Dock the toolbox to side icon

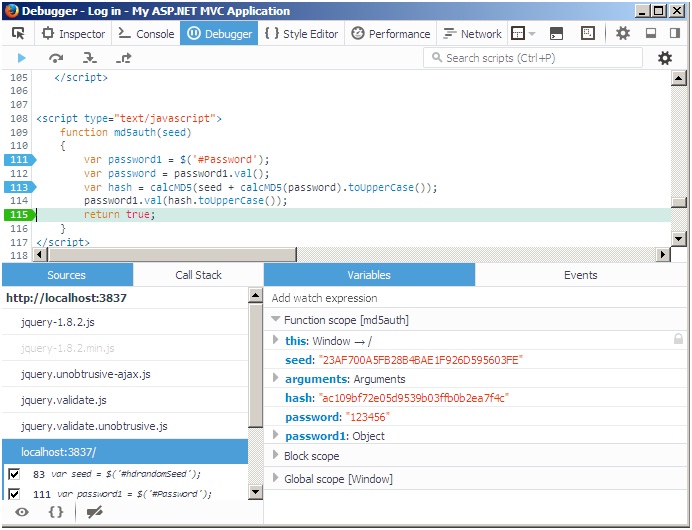point(675,34)
